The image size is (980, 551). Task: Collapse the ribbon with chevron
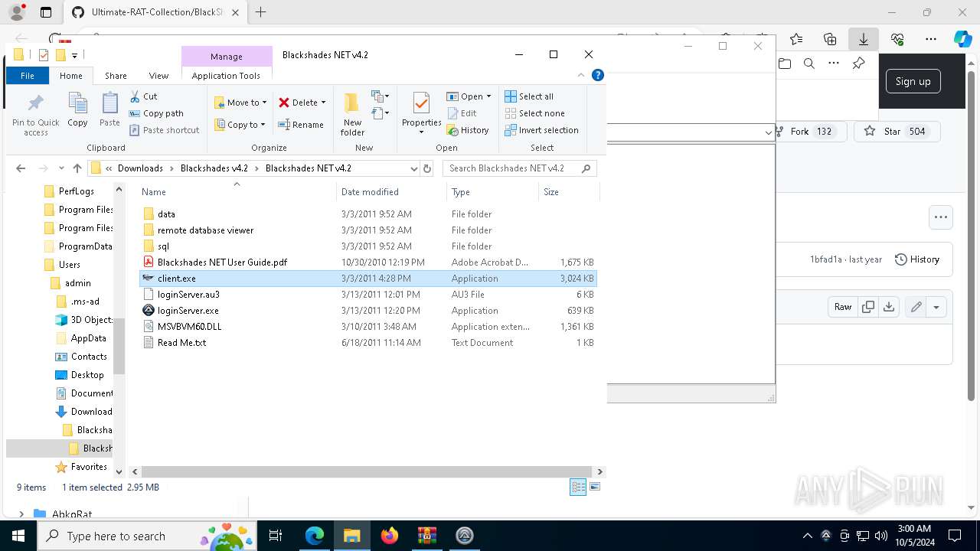(581, 75)
